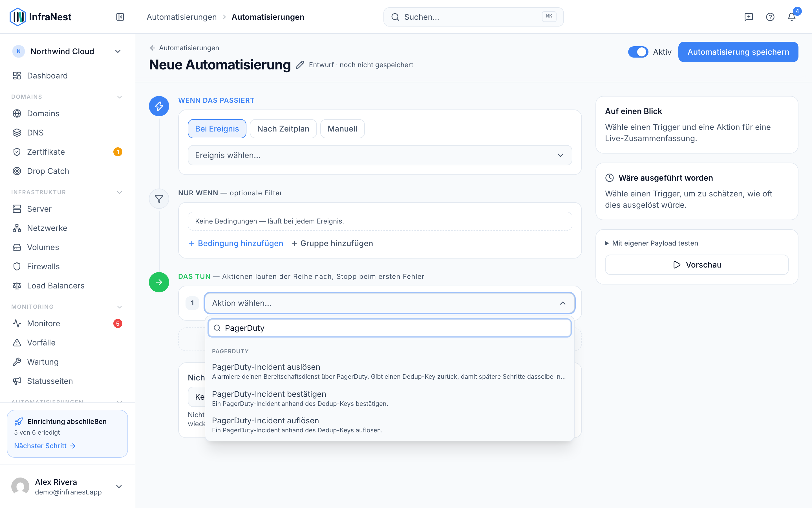Image resolution: width=812 pixels, height=508 pixels.
Task: Click the Vorschau button
Action: click(x=697, y=265)
